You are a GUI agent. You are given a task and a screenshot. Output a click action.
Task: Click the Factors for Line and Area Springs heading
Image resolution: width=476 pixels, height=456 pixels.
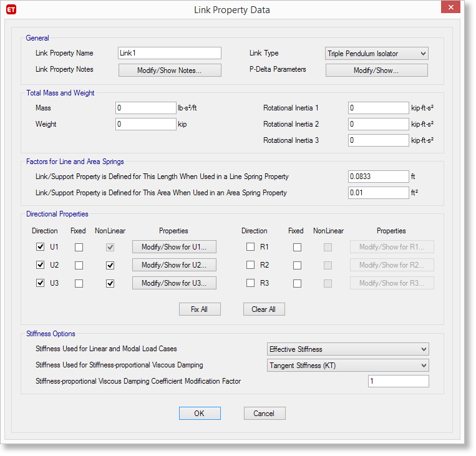(x=75, y=162)
